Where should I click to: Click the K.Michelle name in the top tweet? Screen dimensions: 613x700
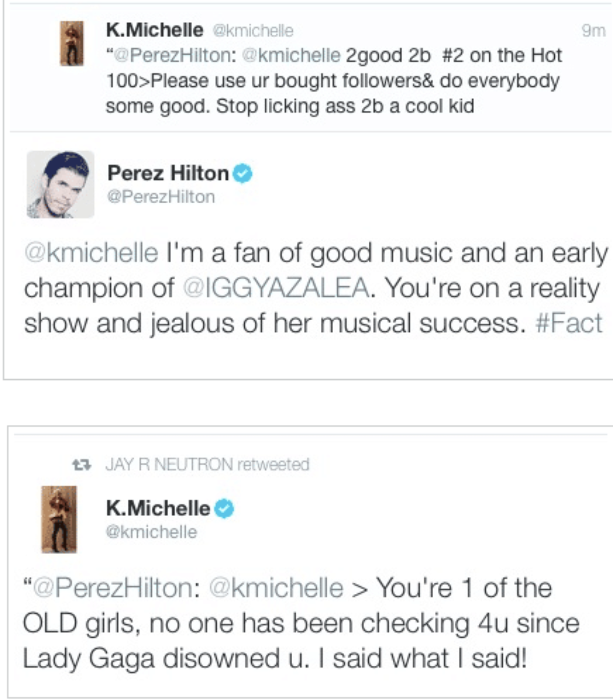154,30
